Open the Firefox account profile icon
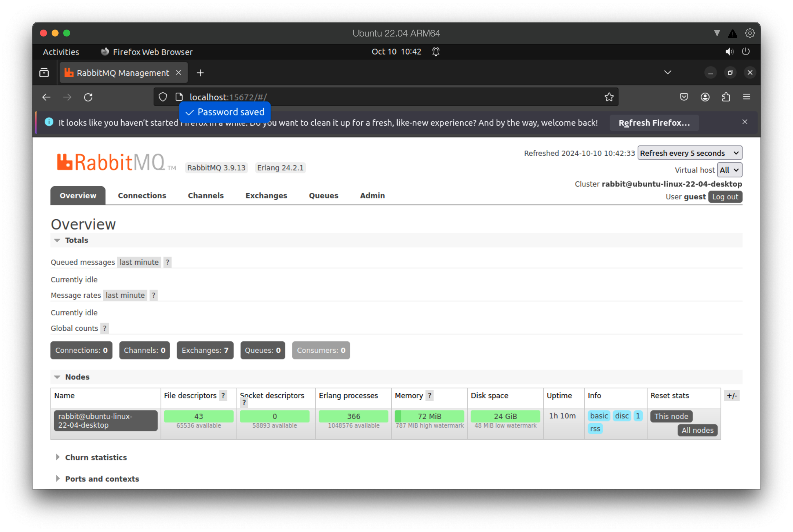Viewport: 793px width, 532px height. (x=705, y=97)
